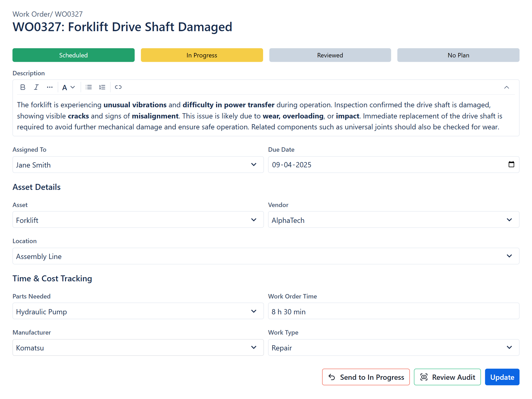The width and height of the screenshot is (532, 399).
Task: Click the blue Update button
Action: [502, 377]
